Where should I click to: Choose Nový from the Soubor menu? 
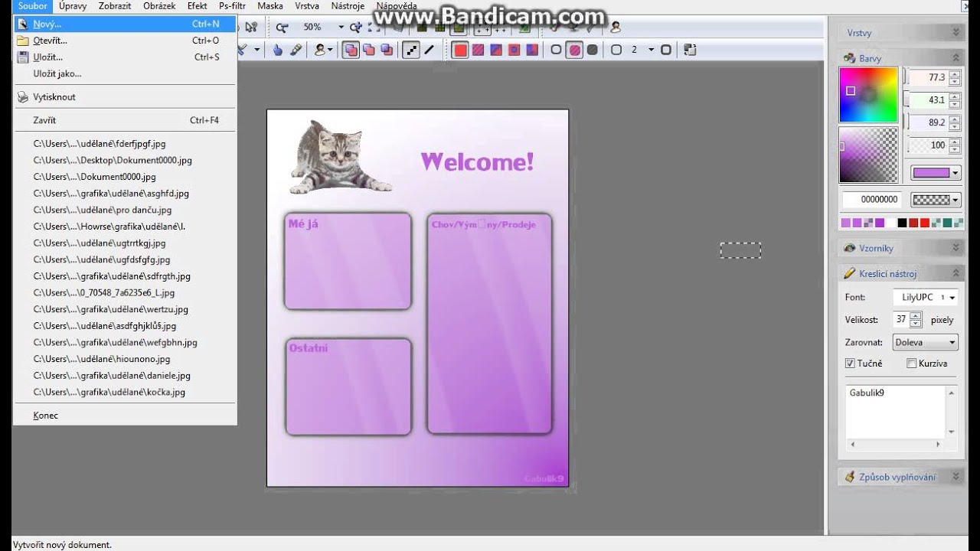click(126, 24)
